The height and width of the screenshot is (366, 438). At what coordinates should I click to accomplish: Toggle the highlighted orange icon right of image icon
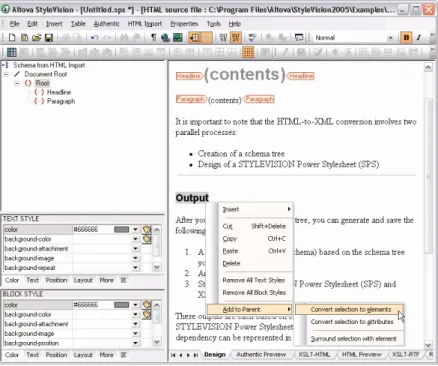194,38
